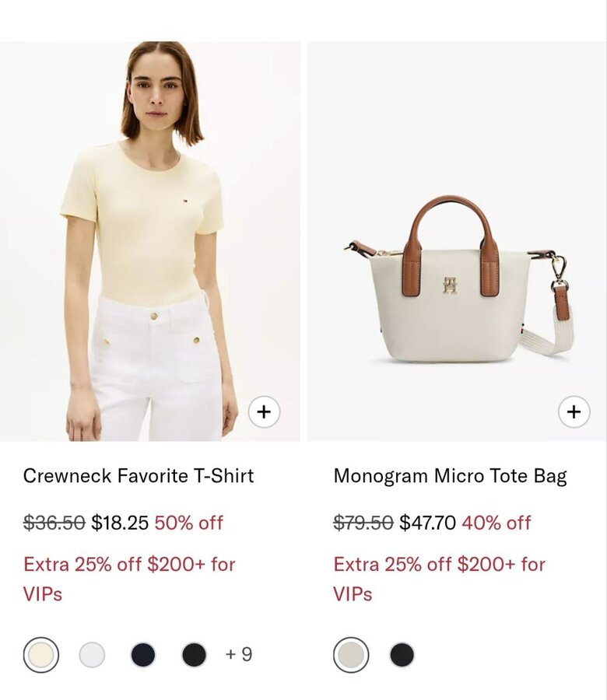Click VIP extra 25% promo under Tote Bag
Viewport: 607px width, 700px height.
coord(440,579)
